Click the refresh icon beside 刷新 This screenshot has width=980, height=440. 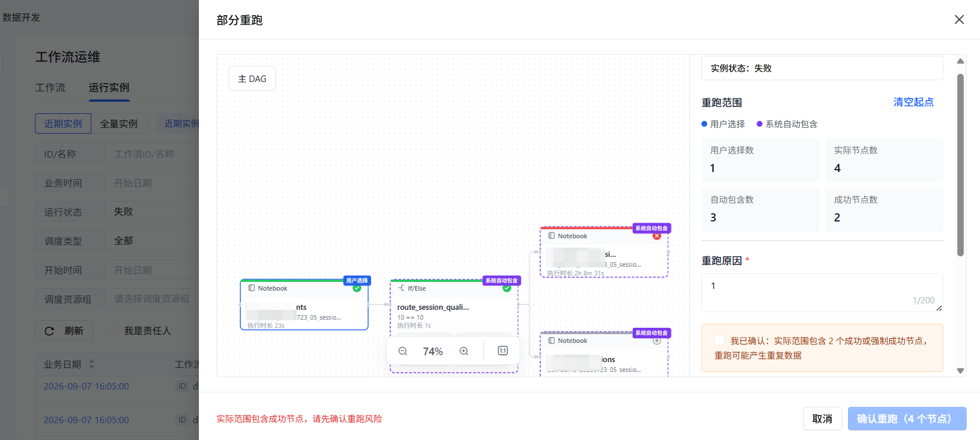pyautogui.click(x=49, y=331)
